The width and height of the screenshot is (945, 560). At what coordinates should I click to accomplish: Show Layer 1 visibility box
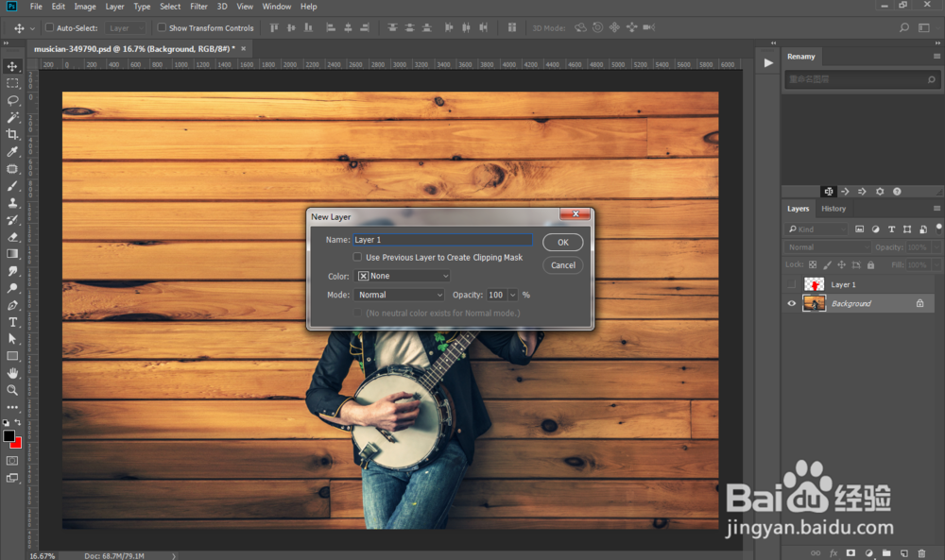tap(791, 285)
